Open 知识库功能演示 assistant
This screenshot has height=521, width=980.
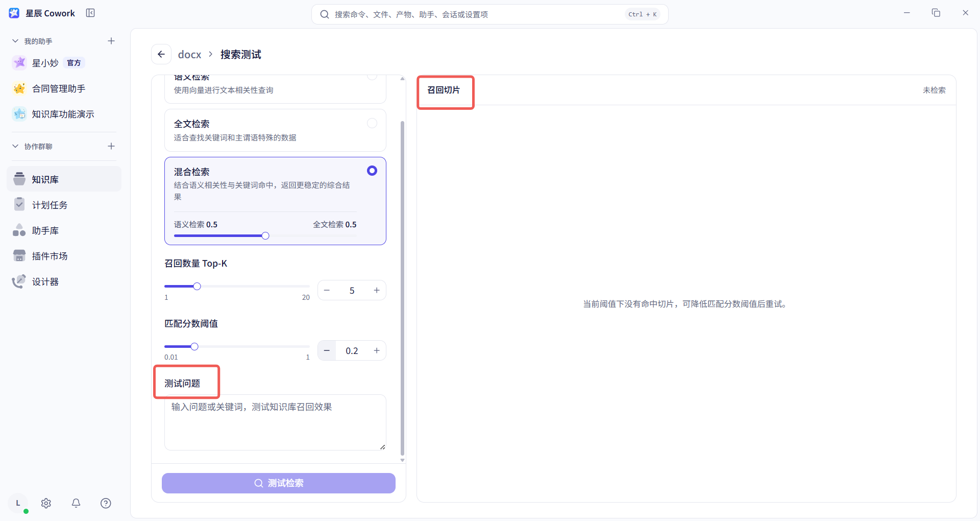63,114
